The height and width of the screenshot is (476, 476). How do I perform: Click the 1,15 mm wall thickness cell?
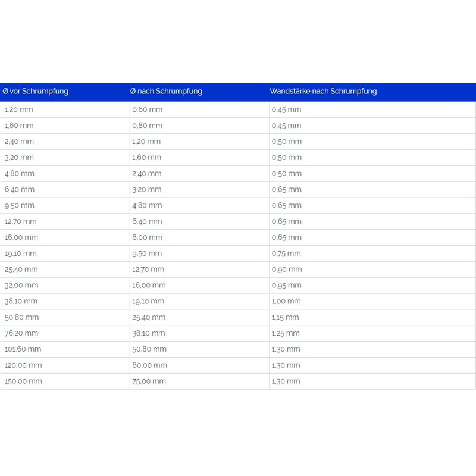(286, 318)
